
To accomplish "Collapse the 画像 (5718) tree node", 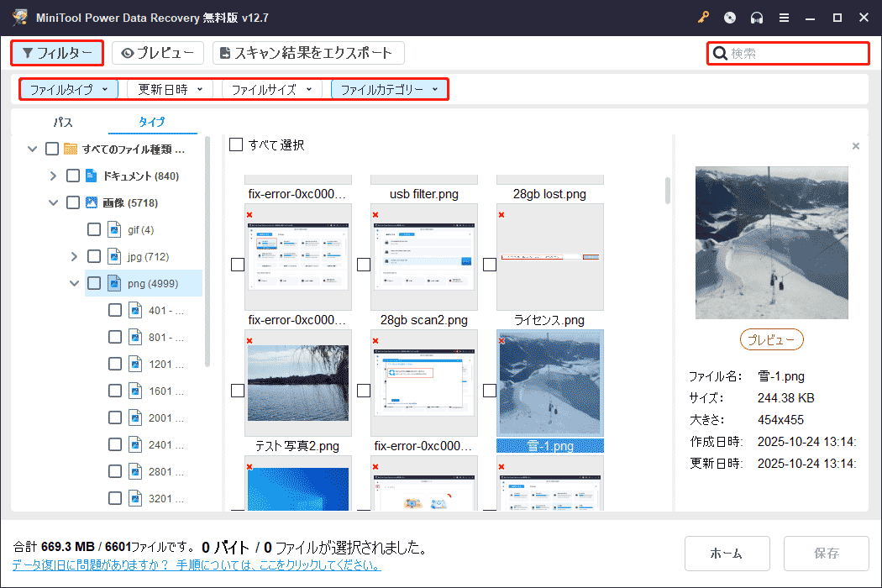I will [54, 202].
